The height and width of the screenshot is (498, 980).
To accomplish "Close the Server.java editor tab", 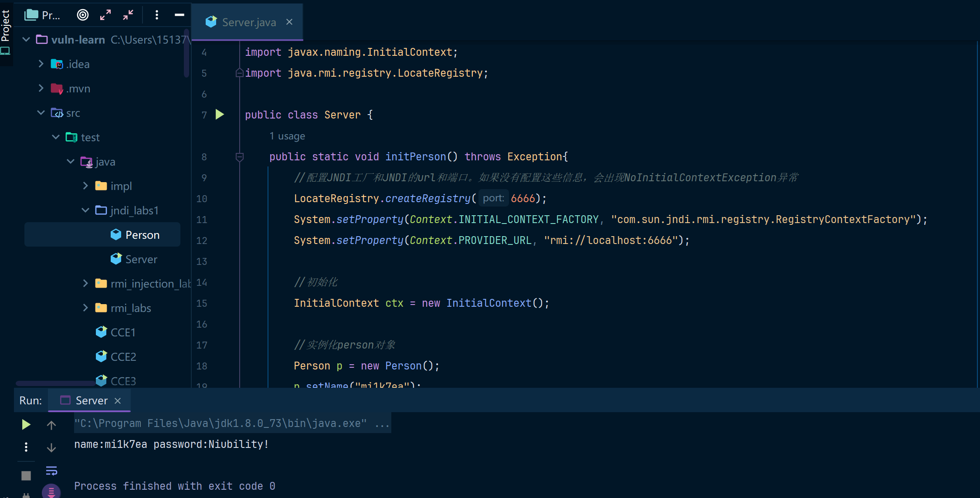I will coord(289,22).
